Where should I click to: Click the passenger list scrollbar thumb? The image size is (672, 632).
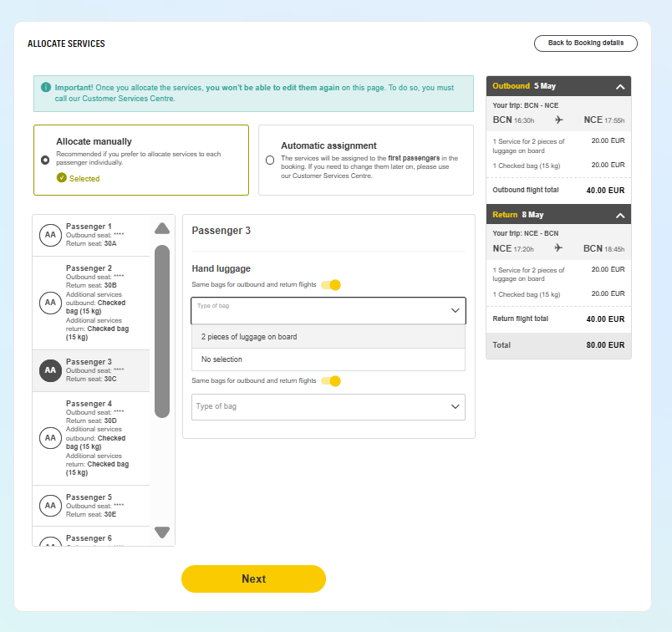pyautogui.click(x=162, y=331)
